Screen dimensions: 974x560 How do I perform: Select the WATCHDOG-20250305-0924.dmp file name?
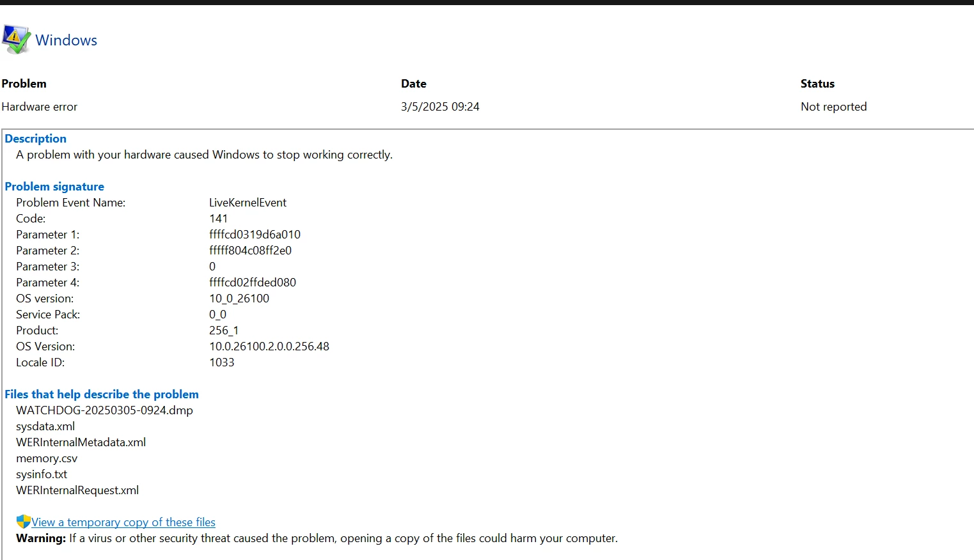(105, 410)
